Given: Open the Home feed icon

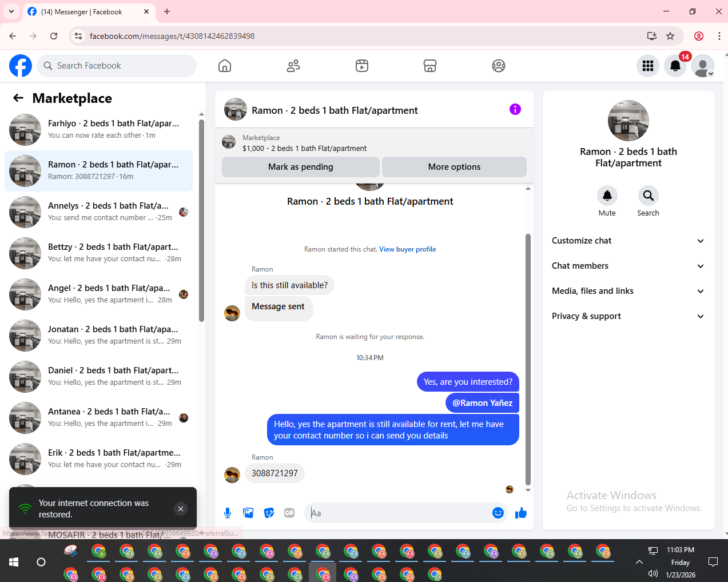Looking at the screenshot, I should [225, 66].
